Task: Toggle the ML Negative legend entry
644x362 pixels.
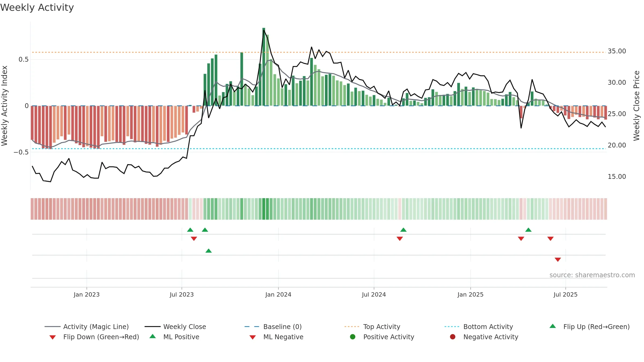Action: point(276,337)
